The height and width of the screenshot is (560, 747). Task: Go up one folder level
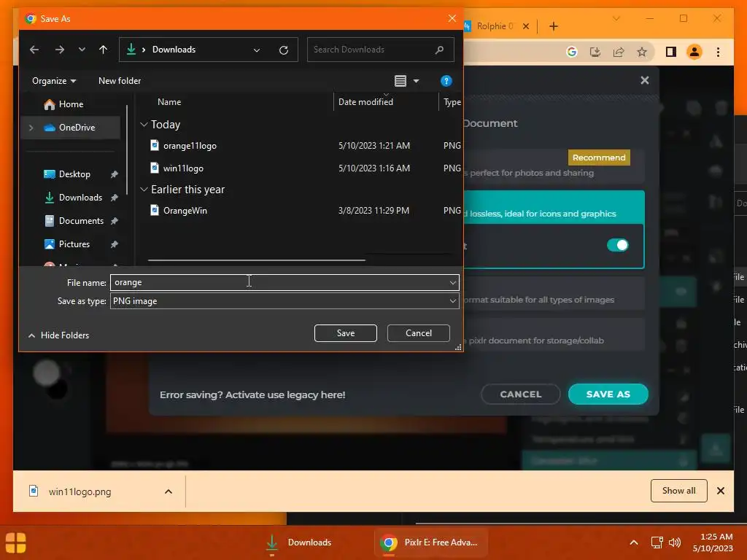pyautogui.click(x=104, y=50)
